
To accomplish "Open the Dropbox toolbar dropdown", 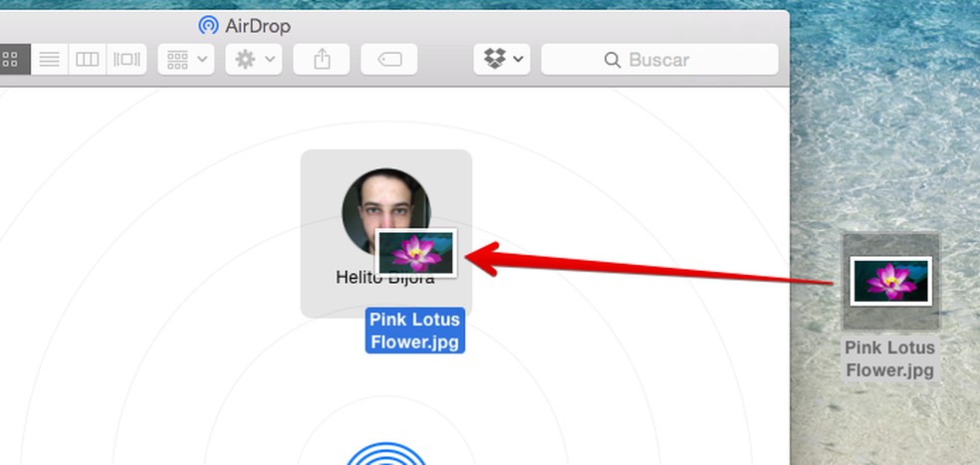I will (502, 60).
